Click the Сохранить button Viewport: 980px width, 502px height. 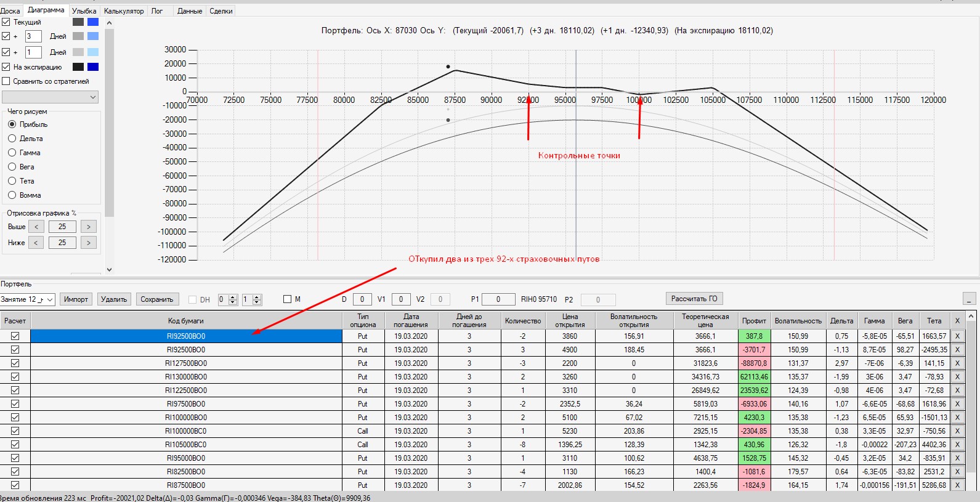tap(157, 299)
